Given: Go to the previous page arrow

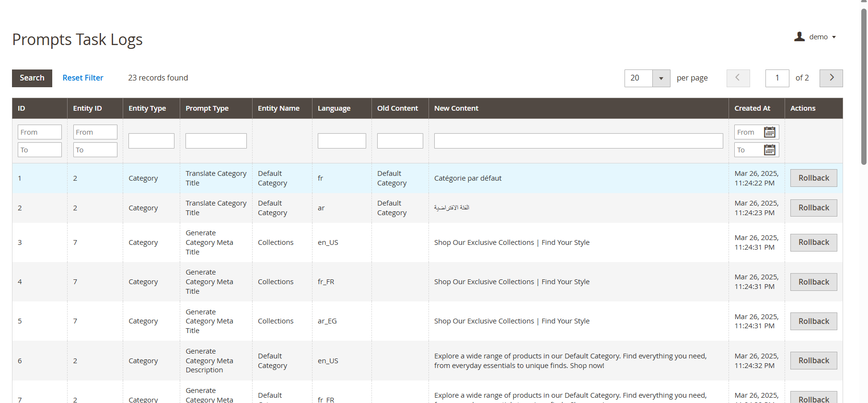Looking at the screenshot, I should pos(738,78).
